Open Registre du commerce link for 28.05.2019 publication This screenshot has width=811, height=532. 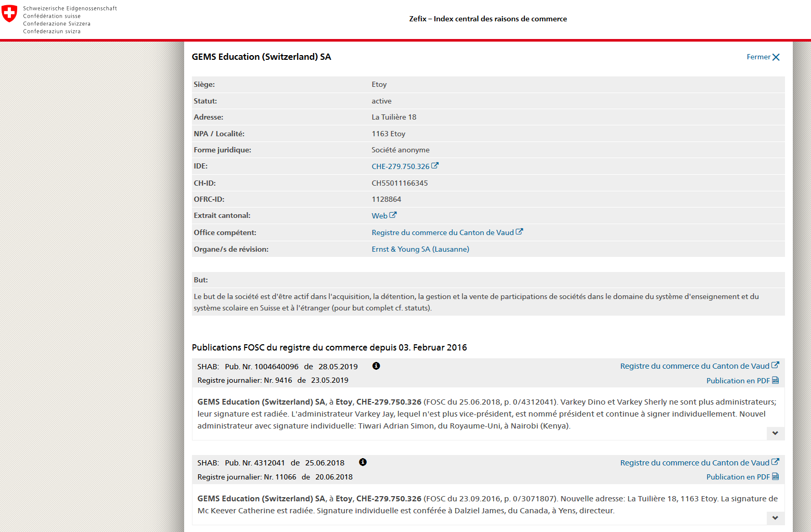point(694,366)
